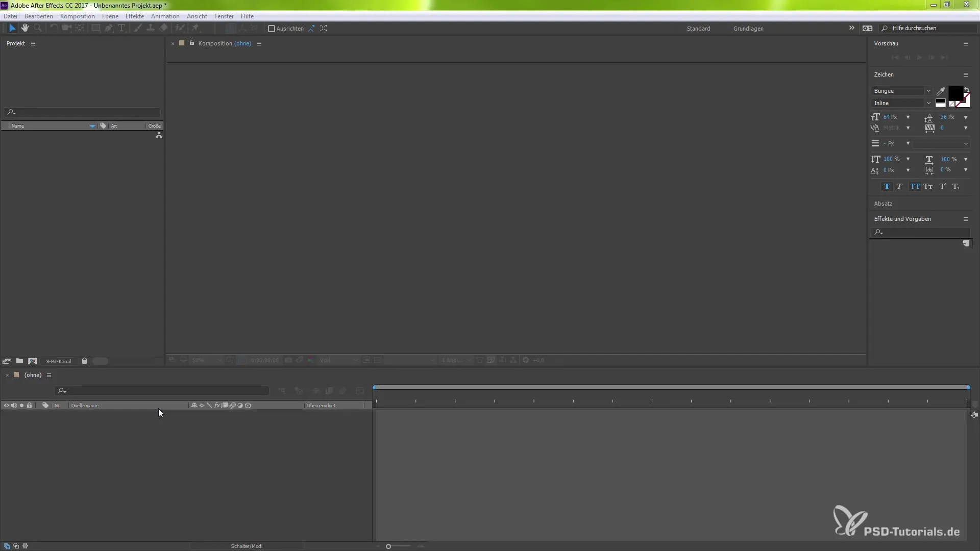The width and height of the screenshot is (980, 551).
Task: Select the Eraser tool
Action: 164,28
